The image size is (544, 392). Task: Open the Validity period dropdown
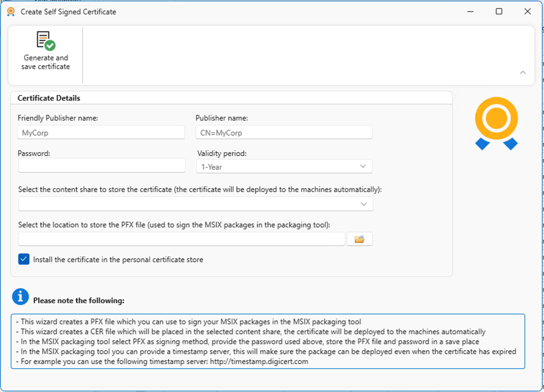(284, 166)
